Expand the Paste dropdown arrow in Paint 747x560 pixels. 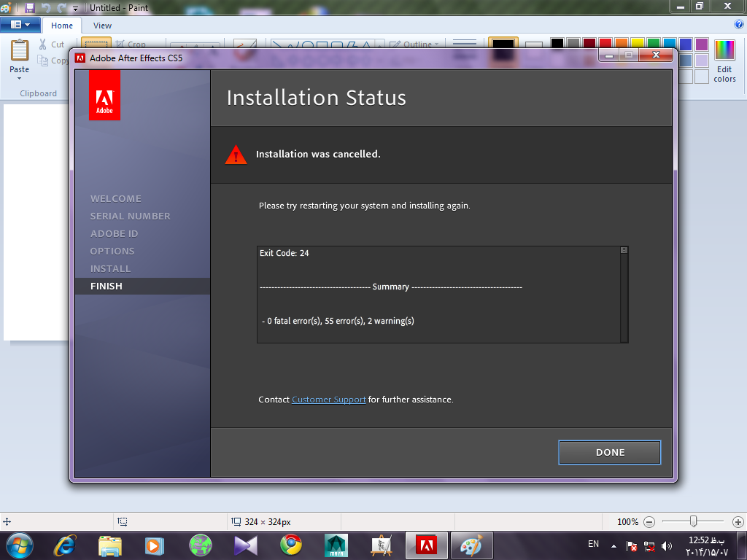tap(19, 78)
